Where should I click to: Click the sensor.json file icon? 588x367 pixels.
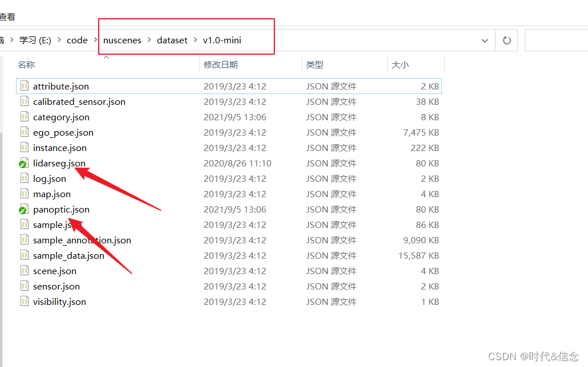click(x=25, y=286)
